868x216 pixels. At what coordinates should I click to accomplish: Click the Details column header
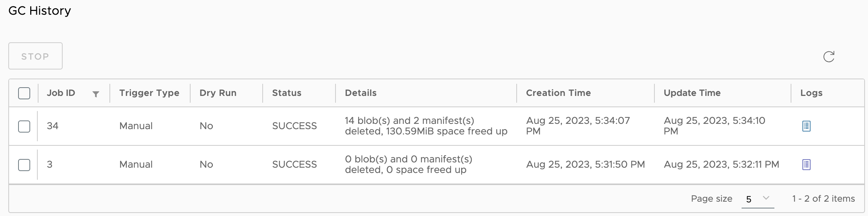pos(361,93)
